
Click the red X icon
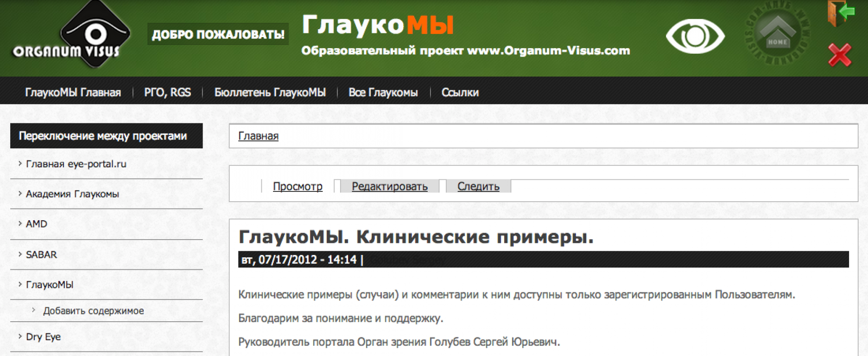tap(840, 56)
